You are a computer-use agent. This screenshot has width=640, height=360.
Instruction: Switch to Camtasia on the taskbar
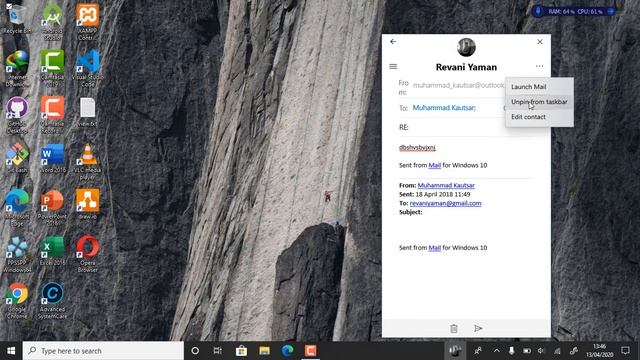pos(311,351)
